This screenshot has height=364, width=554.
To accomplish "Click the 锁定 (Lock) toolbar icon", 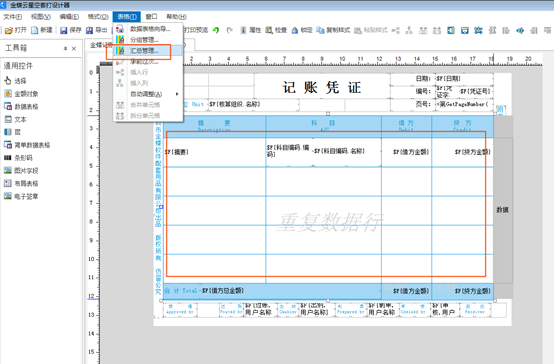I will (x=302, y=30).
